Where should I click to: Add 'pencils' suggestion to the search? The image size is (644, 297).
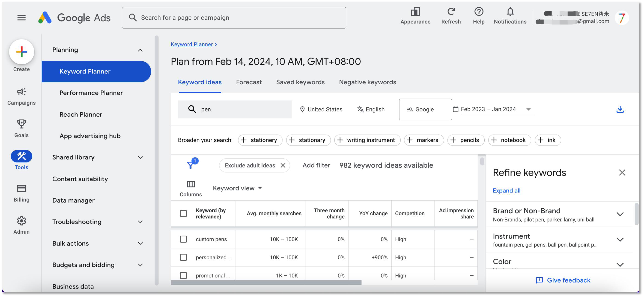click(x=466, y=140)
